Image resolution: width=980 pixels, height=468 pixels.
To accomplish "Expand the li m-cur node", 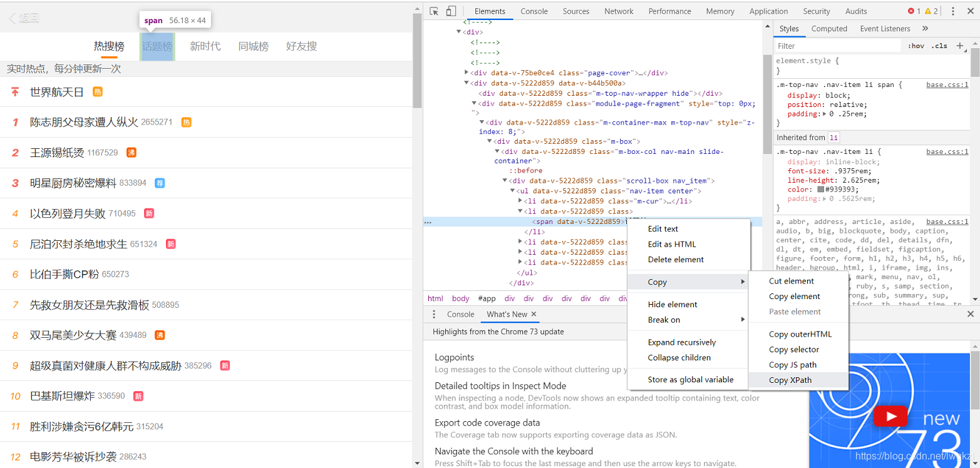I will [520, 201].
